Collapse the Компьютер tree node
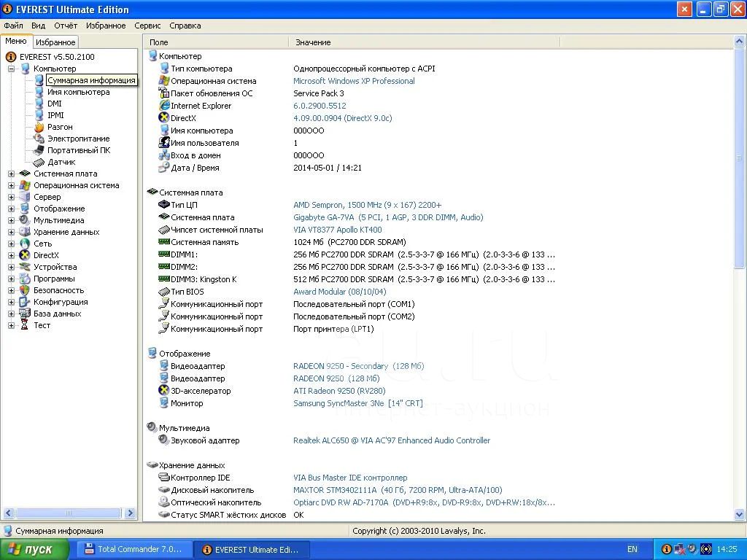This screenshot has height=560, width=747. click(11, 69)
